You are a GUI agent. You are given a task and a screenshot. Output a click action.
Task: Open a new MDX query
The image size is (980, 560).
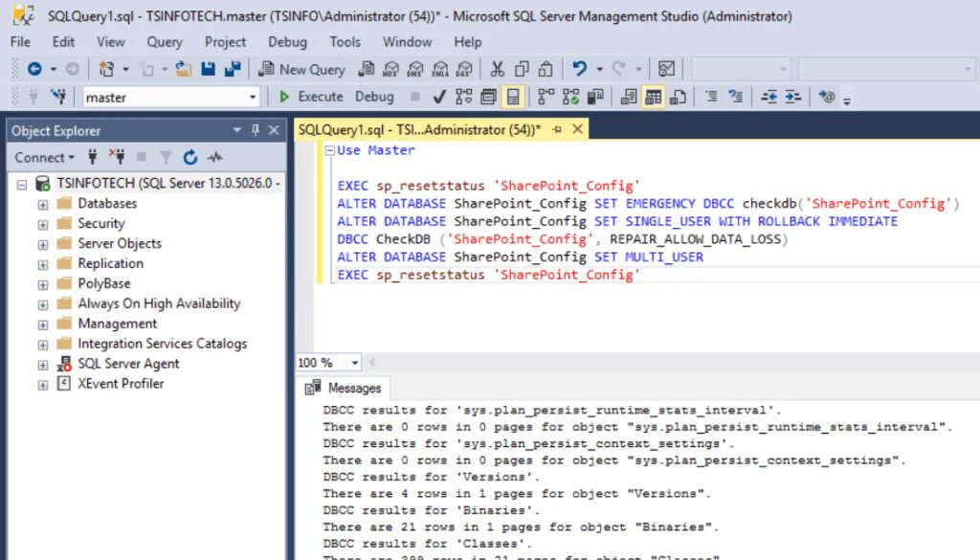[x=390, y=69]
